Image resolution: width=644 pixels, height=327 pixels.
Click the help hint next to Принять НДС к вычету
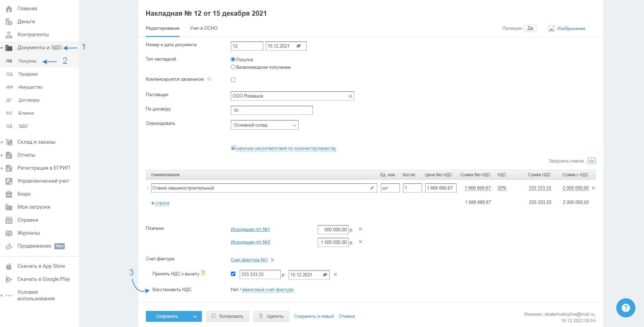[203, 273]
